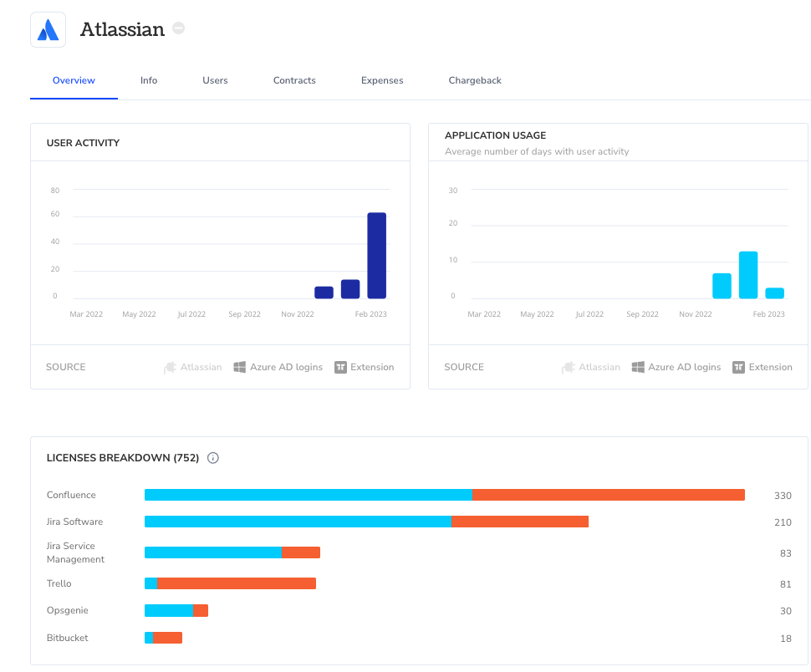This screenshot has height=672, width=811.
Task: Toggle Atlassian source label in Application Usage
Action: coord(599,367)
